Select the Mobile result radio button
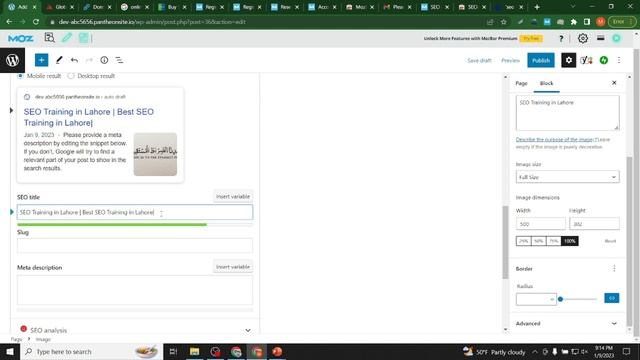The image size is (640, 360). (20, 76)
